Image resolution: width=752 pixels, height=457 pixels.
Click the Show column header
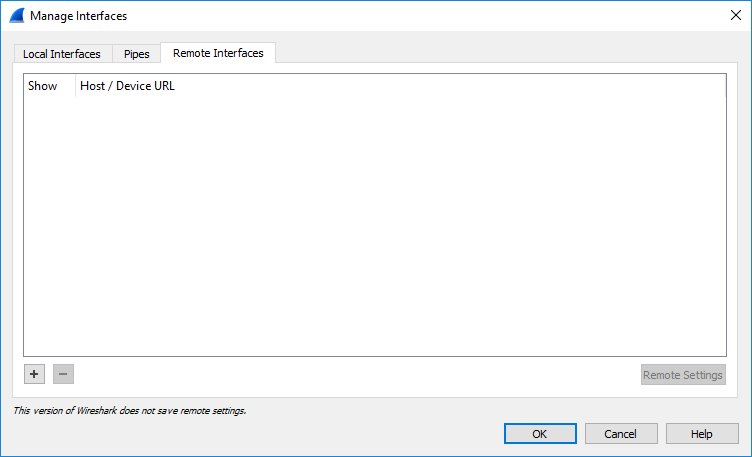pos(43,86)
